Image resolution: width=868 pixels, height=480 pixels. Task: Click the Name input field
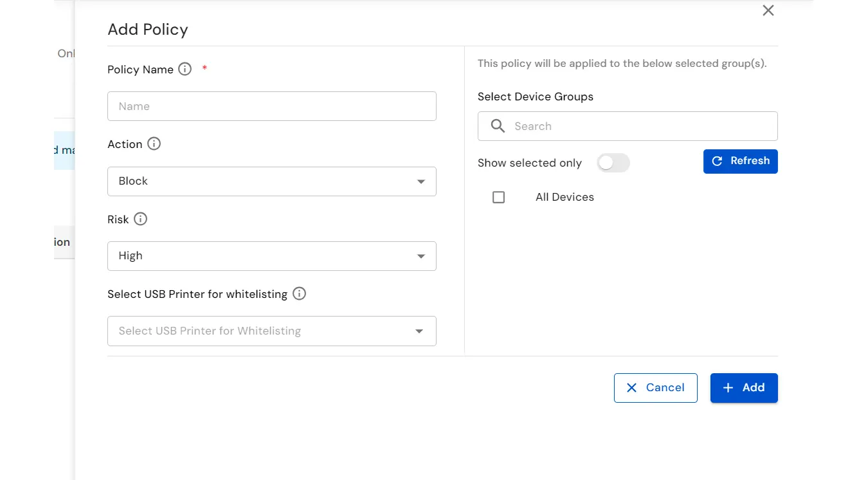click(x=271, y=106)
